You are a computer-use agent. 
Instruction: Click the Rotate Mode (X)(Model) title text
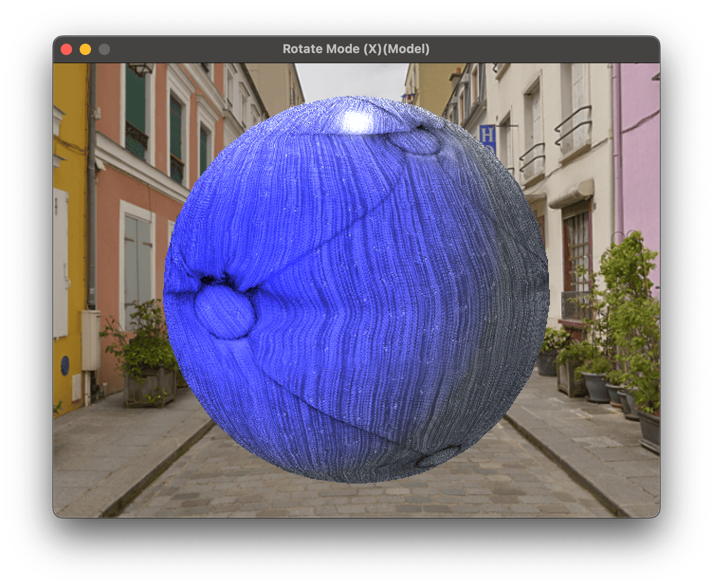pos(356,49)
